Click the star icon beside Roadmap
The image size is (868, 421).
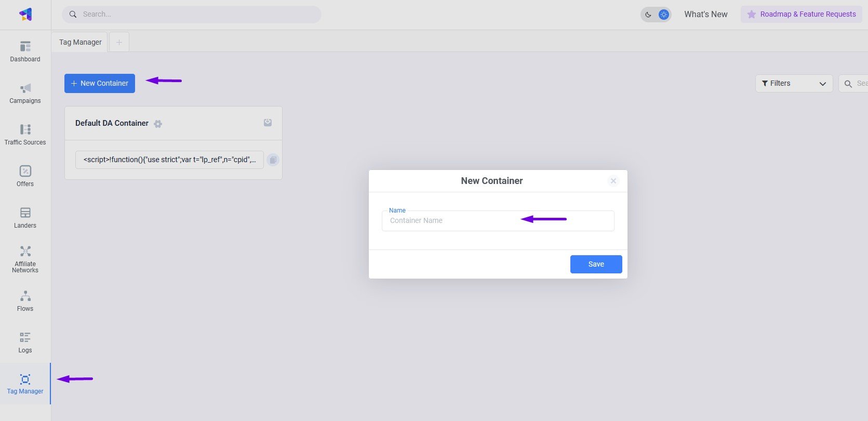[752, 15]
